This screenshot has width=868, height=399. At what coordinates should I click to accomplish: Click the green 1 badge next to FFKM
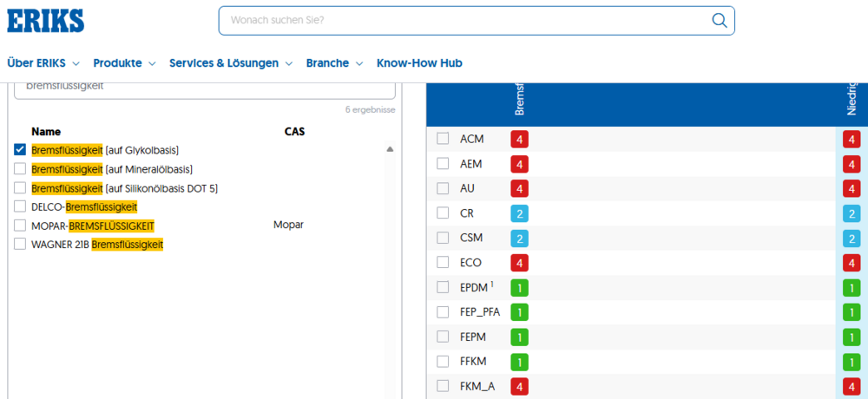[x=519, y=362]
